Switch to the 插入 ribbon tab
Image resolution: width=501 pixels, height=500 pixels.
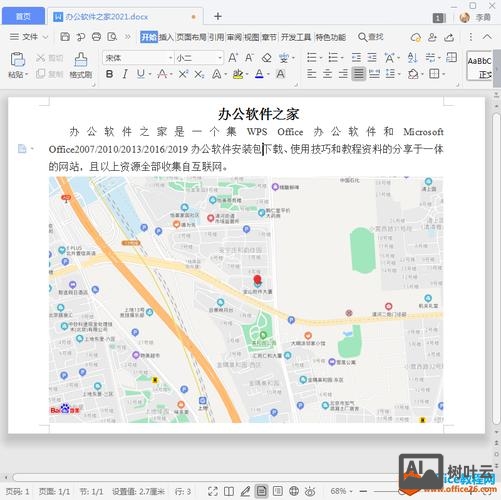166,37
